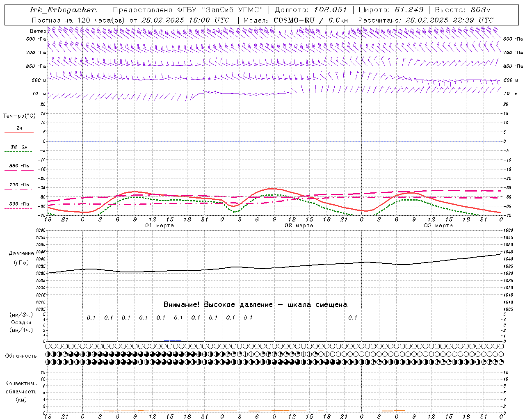The width and height of the screenshot is (525, 420).
Task: Select the 'Широта: 61.249' latitude text
Action: (391, 10)
